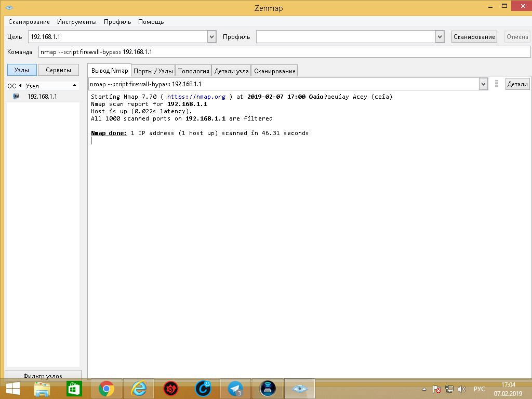The width and height of the screenshot is (532, 399).
Task: Select host 192.168.1.1 in list
Action: [x=43, y=97]
